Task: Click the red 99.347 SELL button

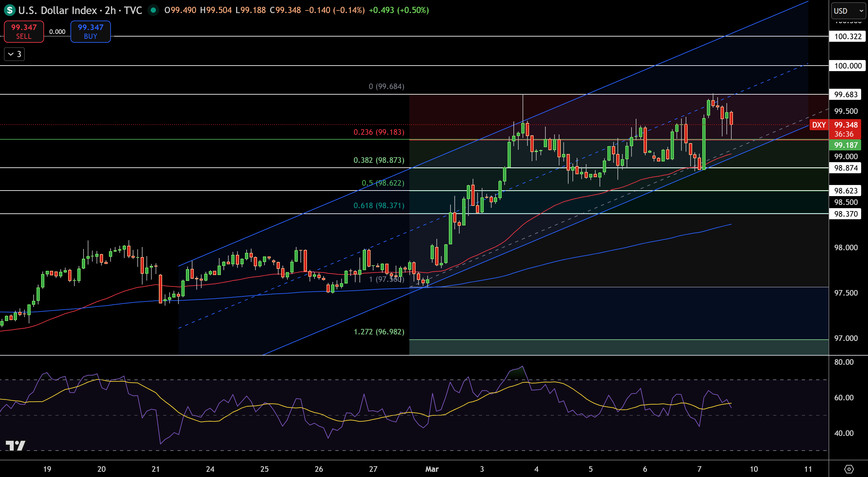Action: [x=23, y=32]
